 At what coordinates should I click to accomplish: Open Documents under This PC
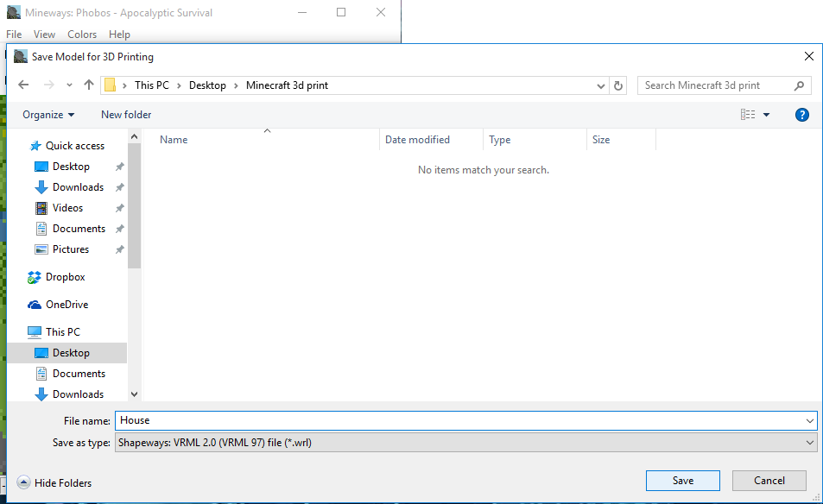(x=79, y=374)
